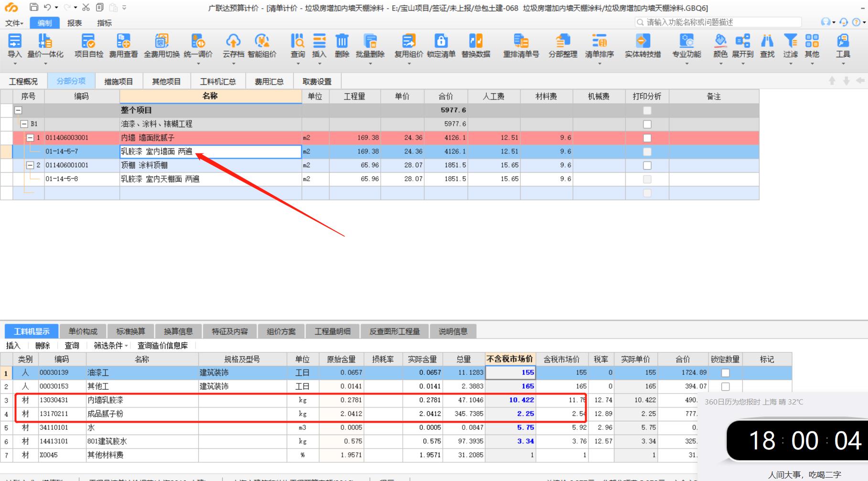Toggle 打印分析 checkbox for 整个项目 row
This screenshot has height=481, width=868.
[647, 110]
